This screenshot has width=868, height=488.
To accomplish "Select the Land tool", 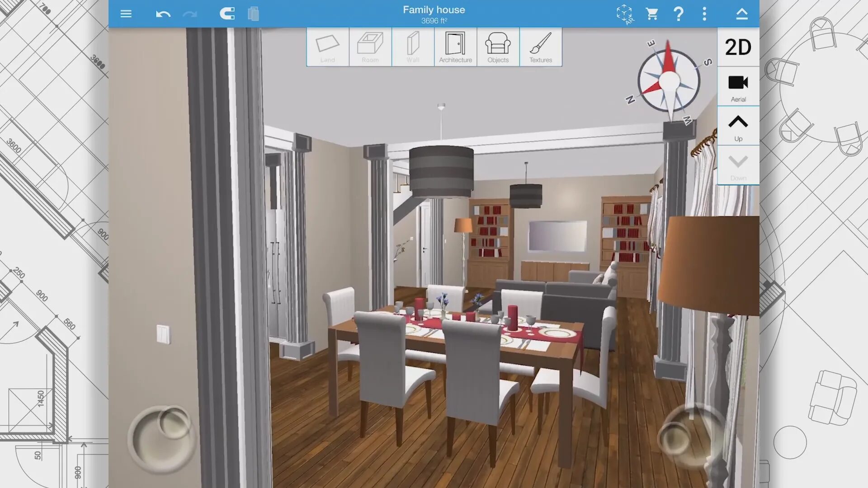I will pos(327,47).
